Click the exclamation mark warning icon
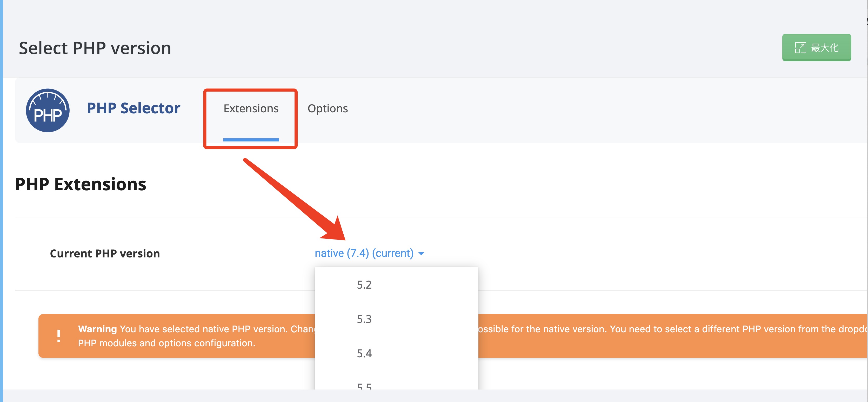This screenshot has height=402, width=868. [59, 336]
